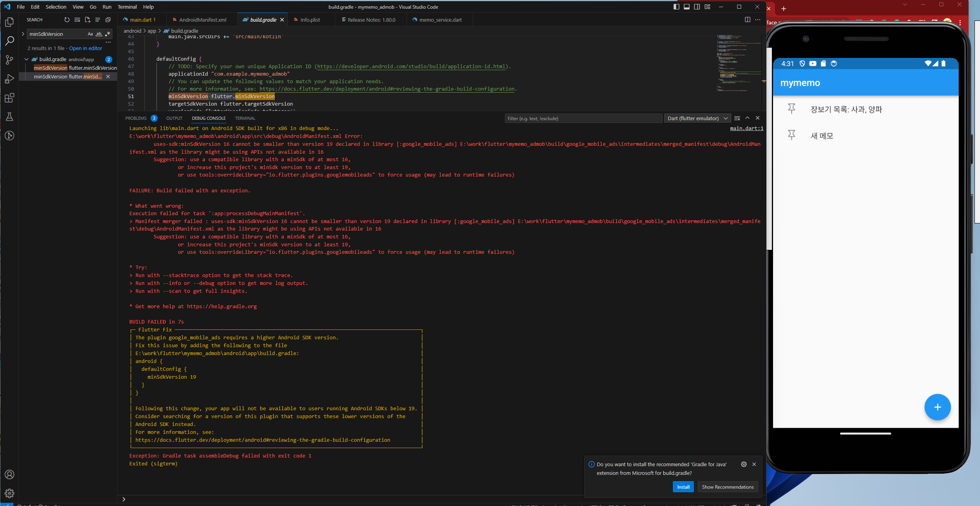This screenshot has height=506, width=980.
Task: Switch to the AndroidManifest.xml tab
Action: 202,20
